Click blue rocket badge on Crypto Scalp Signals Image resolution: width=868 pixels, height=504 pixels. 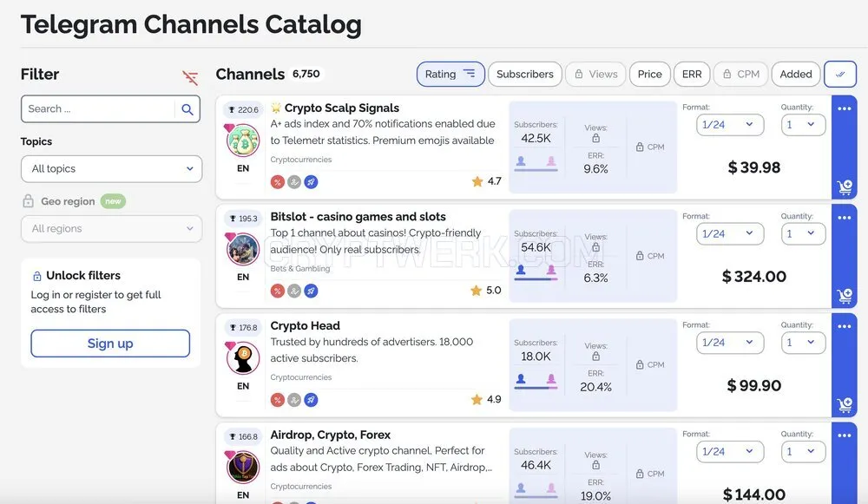tap(311, 182)
